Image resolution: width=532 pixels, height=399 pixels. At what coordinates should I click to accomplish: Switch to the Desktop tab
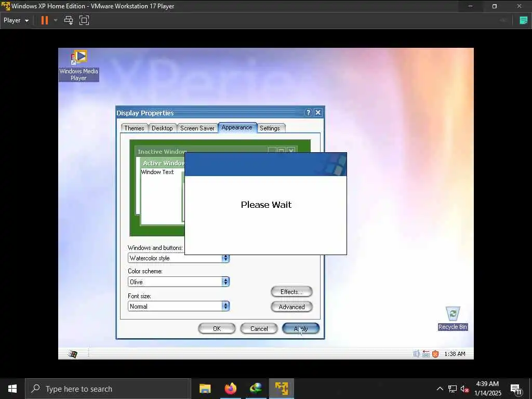click(x=162, y=128)
